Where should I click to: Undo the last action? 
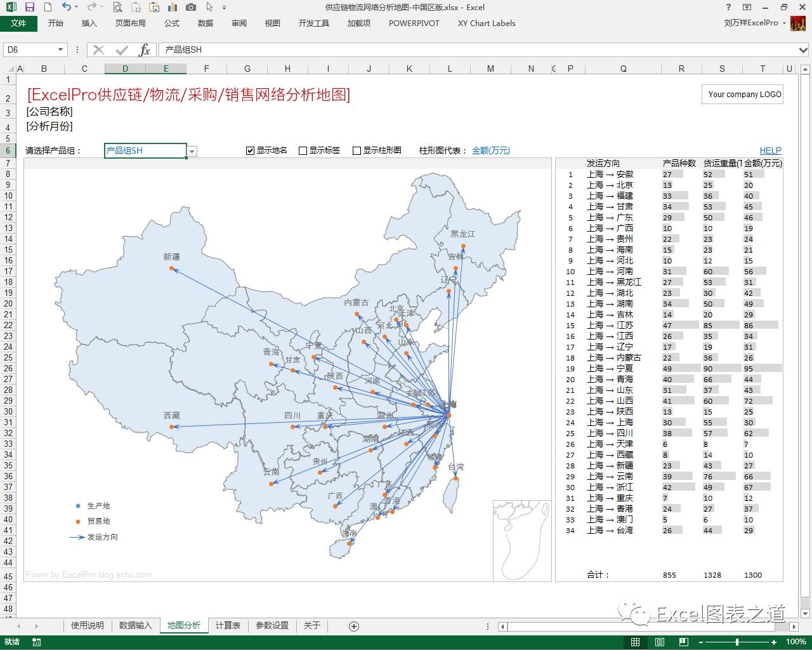point(67,8)
